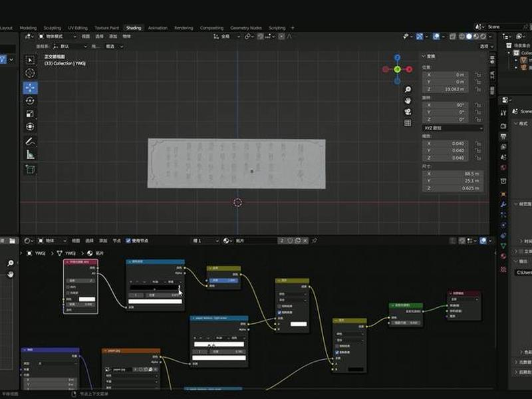Open the Rendering workspace tab

pyautogui.click(x=184, y=28)
